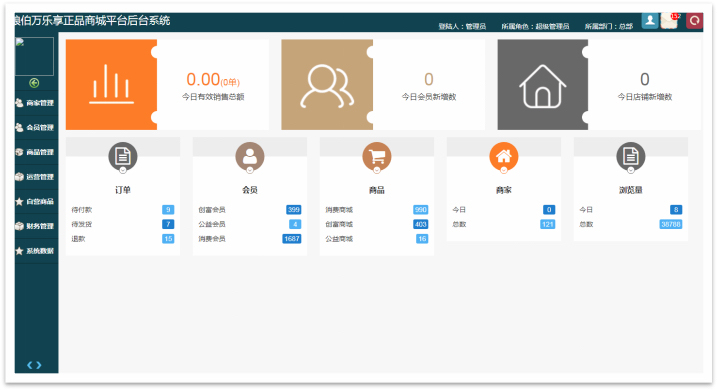717x390 pixels.
Task: Open 自营商品 in the sidebar
Action: point(36,202)
